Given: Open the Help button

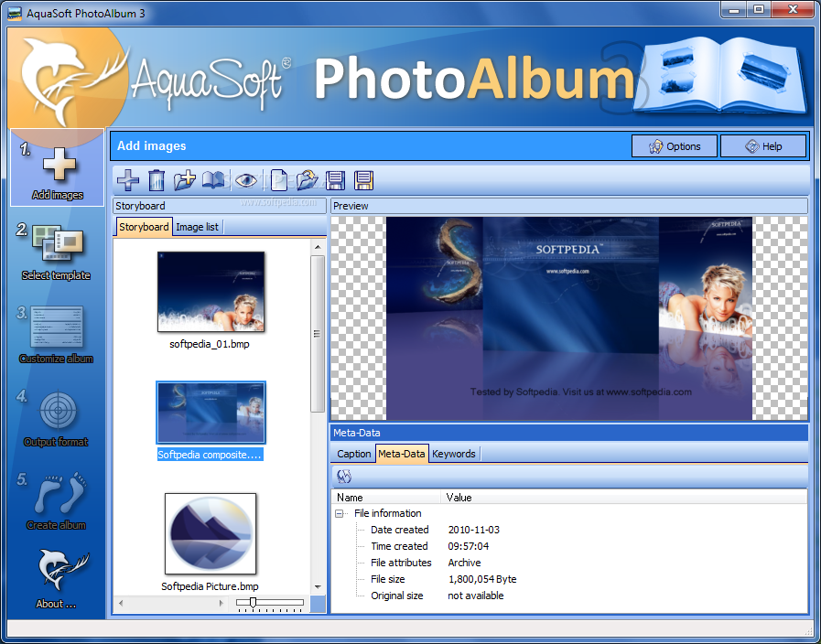Looking at the screenshot, I should [763, 146].
